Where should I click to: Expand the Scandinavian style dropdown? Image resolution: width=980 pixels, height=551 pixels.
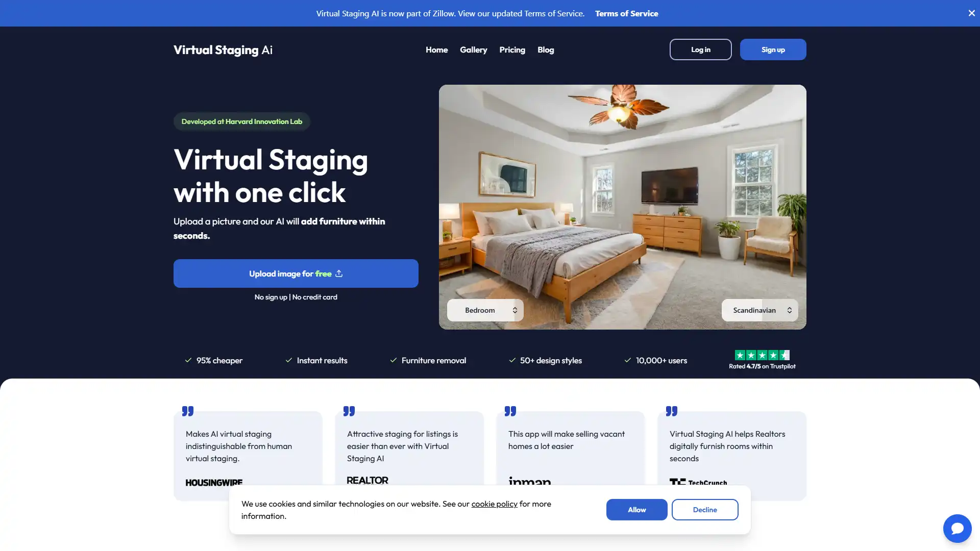[x=759, y=310]
